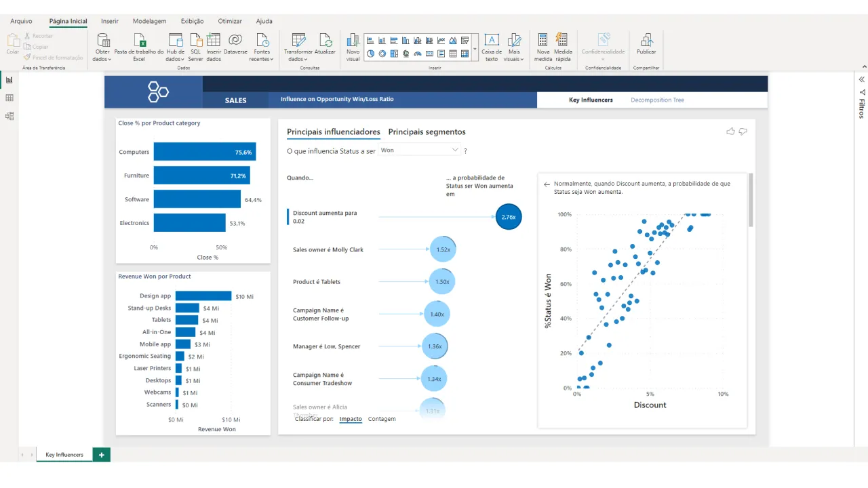
Task: Expand the Fontes recentes list
Action: 262,46
